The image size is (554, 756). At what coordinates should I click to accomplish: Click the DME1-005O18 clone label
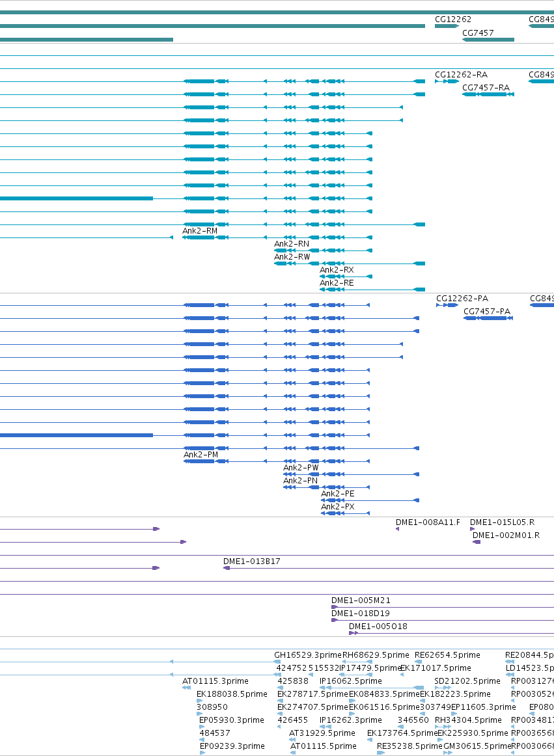pyautogui.click(x=378, y=627)
